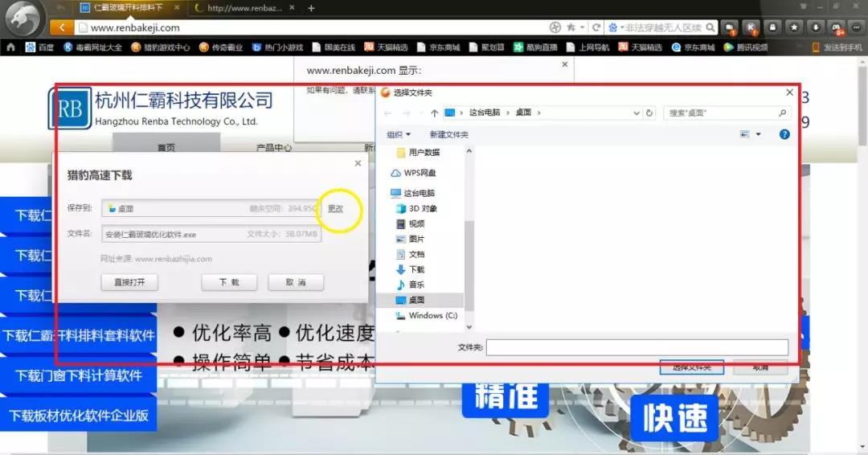
Task: Select Windows (C:) drive in tree
Action: click(426, 315)
